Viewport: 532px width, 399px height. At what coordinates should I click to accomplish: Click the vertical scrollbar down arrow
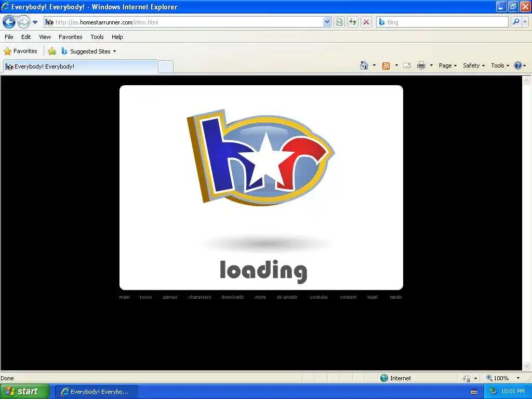point(526,366)
